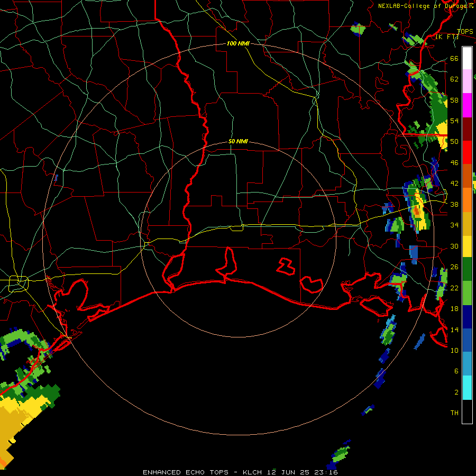Click the (K FT) units label
This screenshot has height=476, width=476.
[x=447, y=37]
